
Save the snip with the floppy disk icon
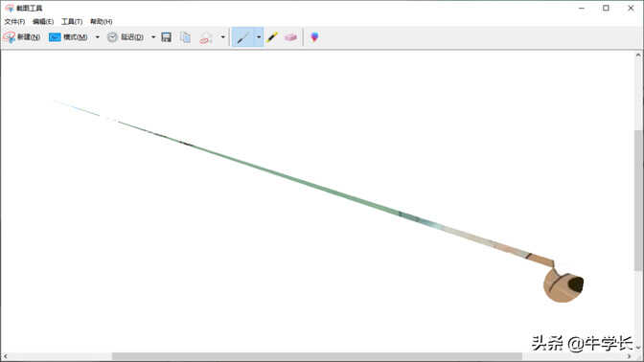(167, 37)
